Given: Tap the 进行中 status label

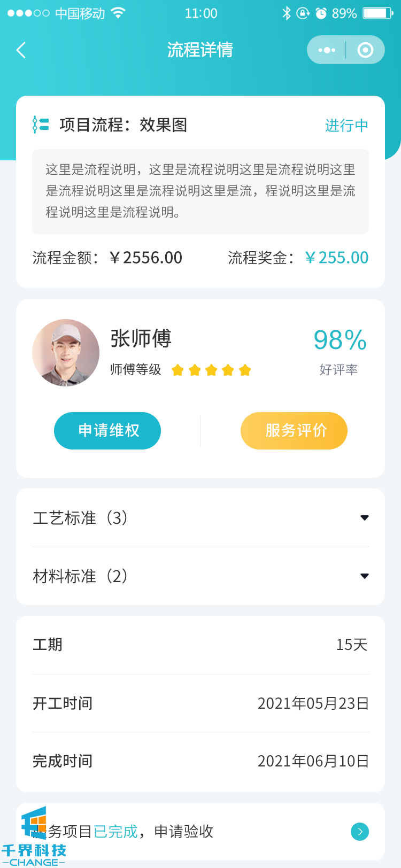Looking at the screenshot, I should tap(346, 126).
